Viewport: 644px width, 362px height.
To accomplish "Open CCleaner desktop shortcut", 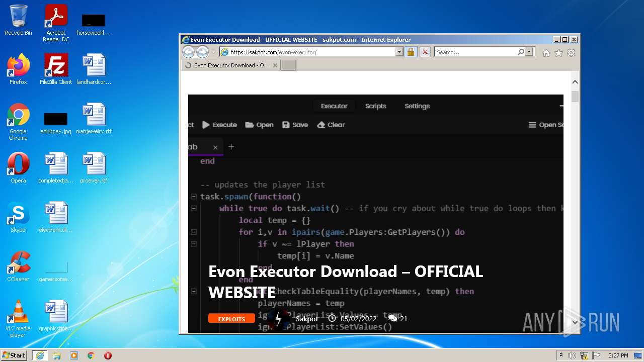I will click(x=18, y=266).
